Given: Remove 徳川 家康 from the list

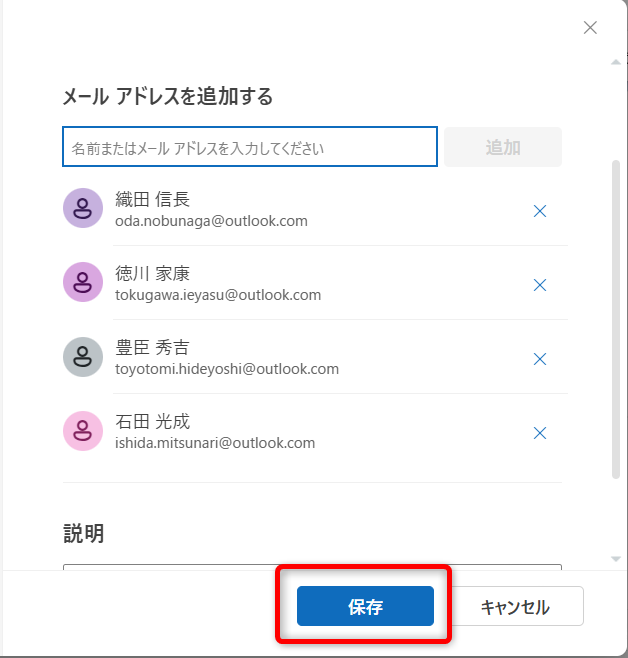Looking at the screenshot, I should [x=540, y=285].
